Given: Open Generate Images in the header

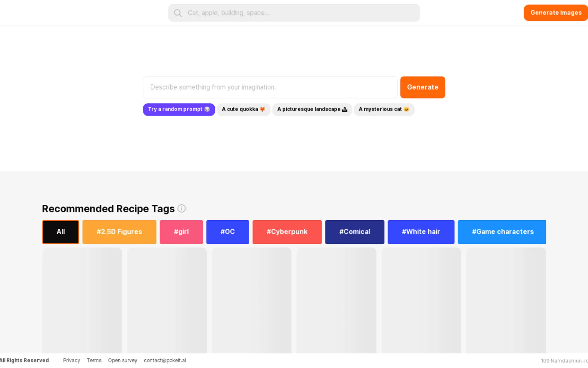Looking at the screenshot, I should click(556, 13).
